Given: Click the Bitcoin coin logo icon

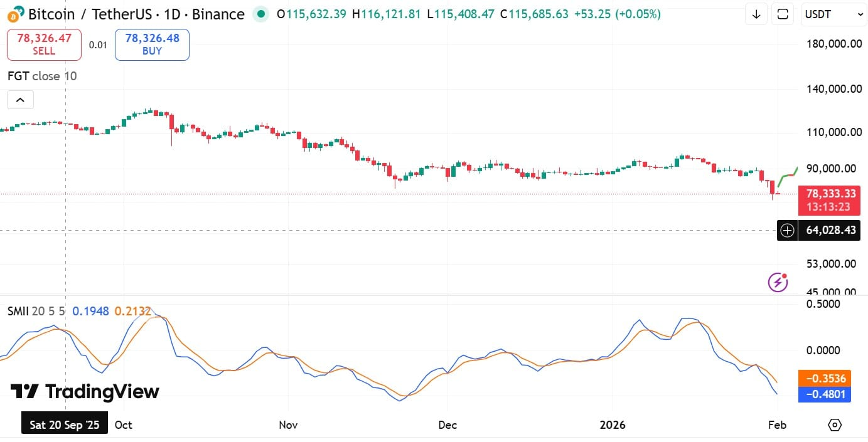Looking at the screenshot, I should coord(16,14).
